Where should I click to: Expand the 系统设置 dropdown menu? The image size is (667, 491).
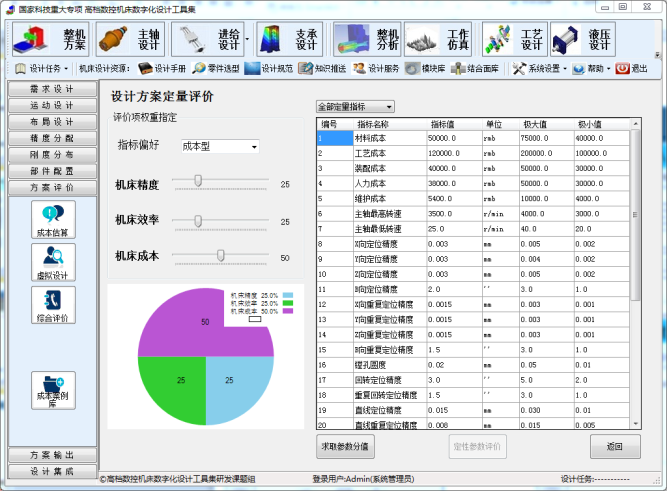[x=540, y=69]
